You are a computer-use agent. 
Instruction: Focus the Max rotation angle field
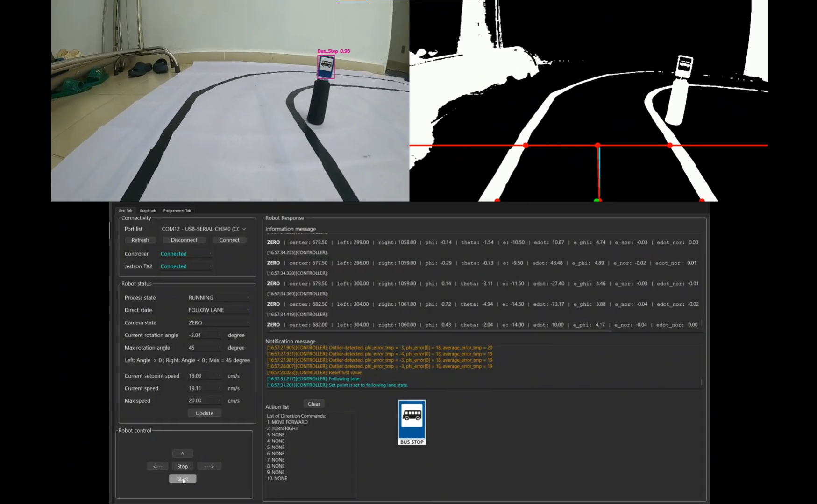(x=204, y=348)
